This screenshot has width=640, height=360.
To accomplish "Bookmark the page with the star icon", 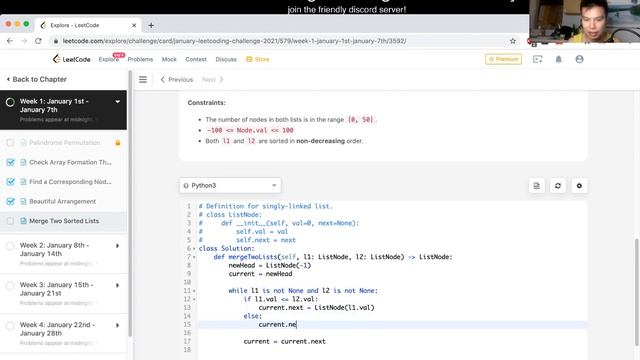I will pyautogui.click(x=513, y=41).
